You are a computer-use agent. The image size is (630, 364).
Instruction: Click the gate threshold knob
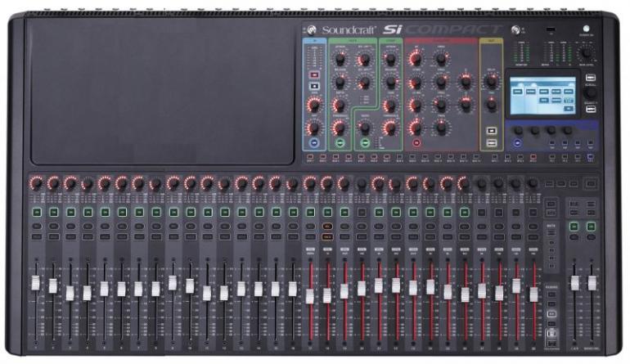pyautogui.click(x=340, y=128)
